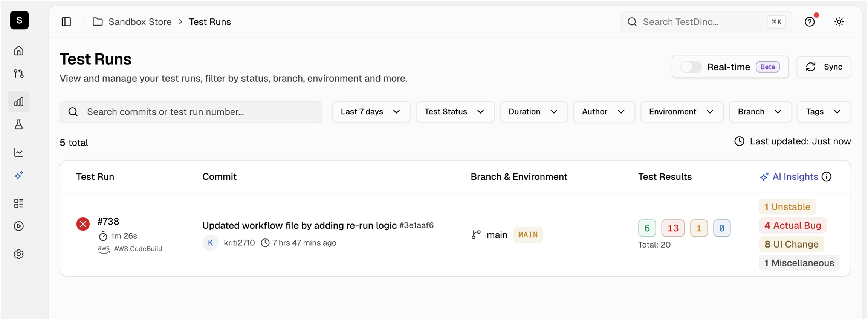Click the main branch name
The height and width of the screenshot is (319, 868).
point(497,235)
